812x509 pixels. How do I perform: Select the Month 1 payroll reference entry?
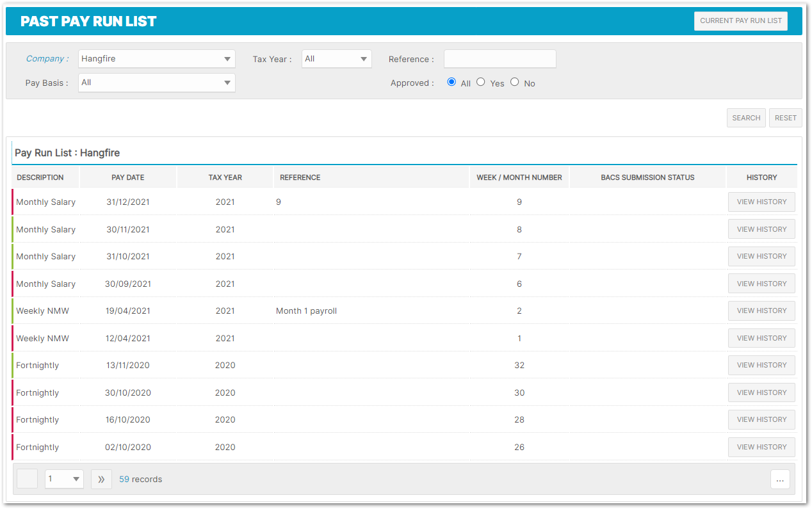click(x=306, y=311)
